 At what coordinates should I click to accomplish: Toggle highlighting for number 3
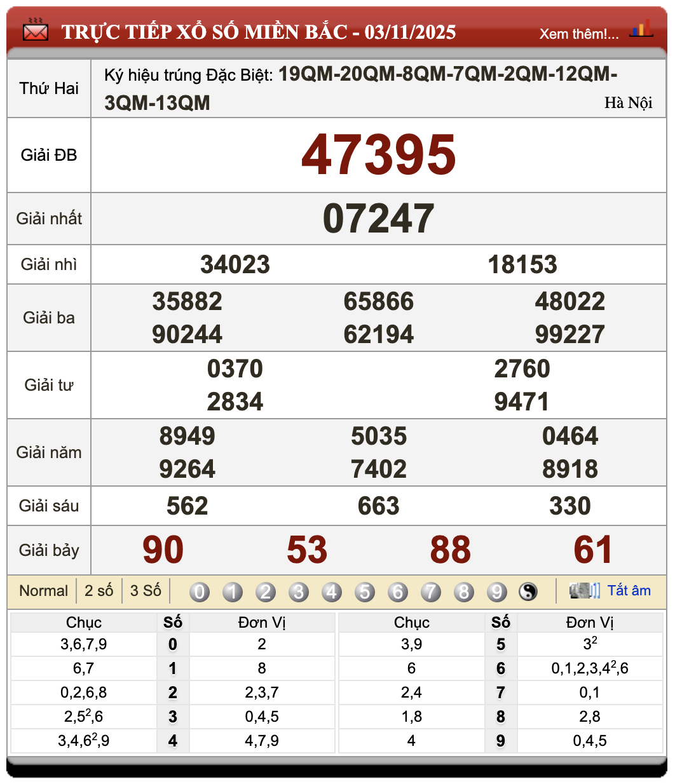click(299, 591)
